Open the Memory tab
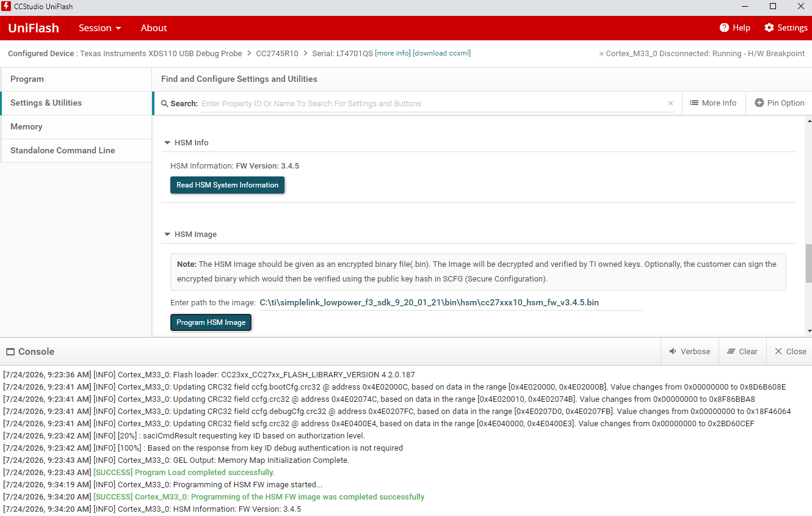812x516 pixels. pos(76,127)
